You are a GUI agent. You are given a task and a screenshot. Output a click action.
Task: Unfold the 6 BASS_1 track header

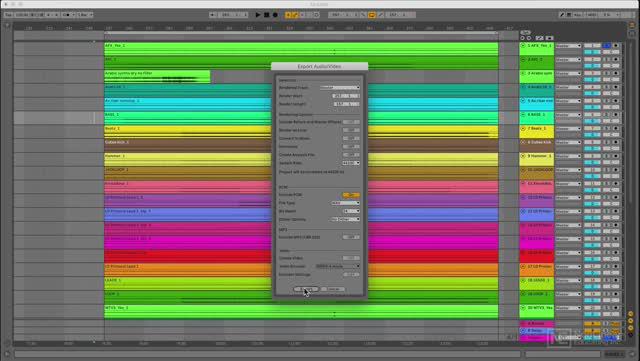click(523, 115)
